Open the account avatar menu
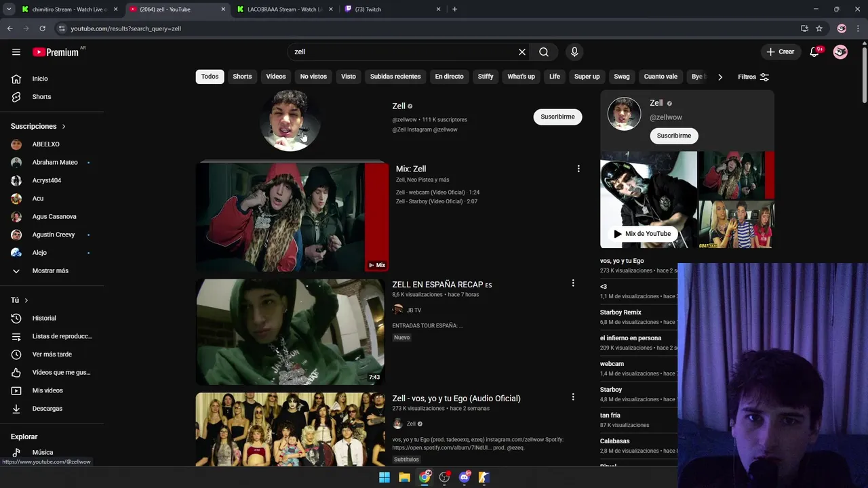Image resolution: width=868 pixels, height=488 pixels. coord(840,52)
